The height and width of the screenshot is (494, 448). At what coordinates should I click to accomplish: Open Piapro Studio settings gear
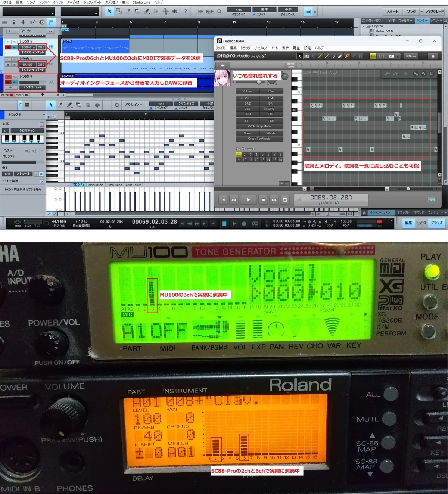tap(433, 56)
